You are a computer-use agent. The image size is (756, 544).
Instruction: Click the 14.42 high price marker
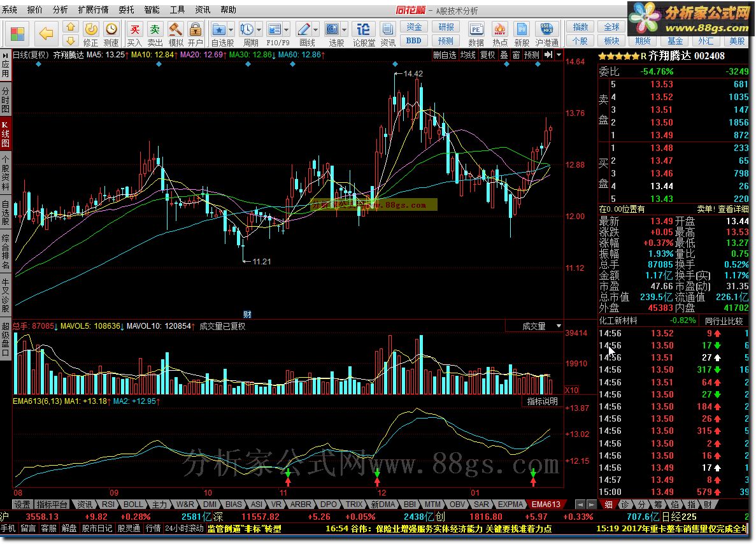click(413, 74)
